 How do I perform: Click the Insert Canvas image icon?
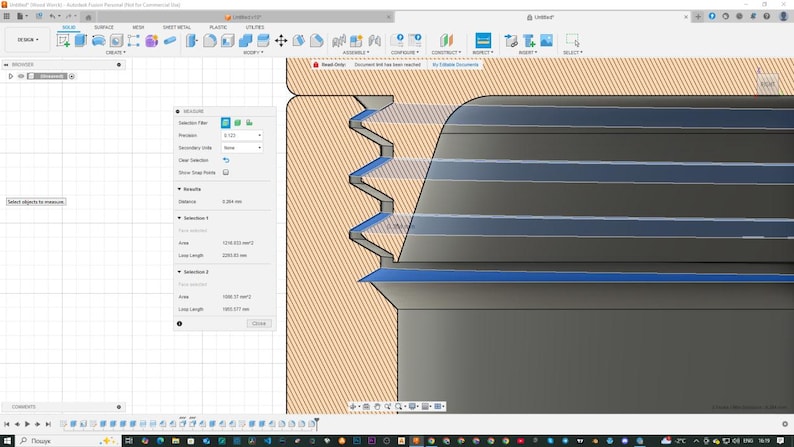[546, 40]
